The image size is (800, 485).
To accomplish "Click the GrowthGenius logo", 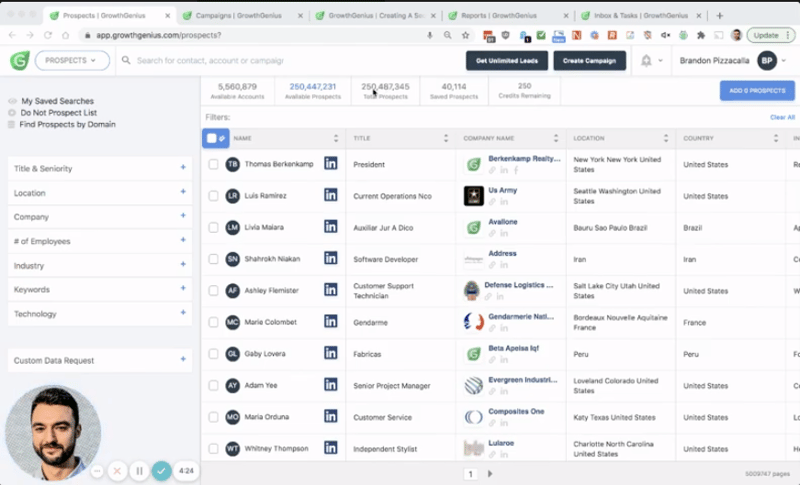I will [x=19, y=61].
